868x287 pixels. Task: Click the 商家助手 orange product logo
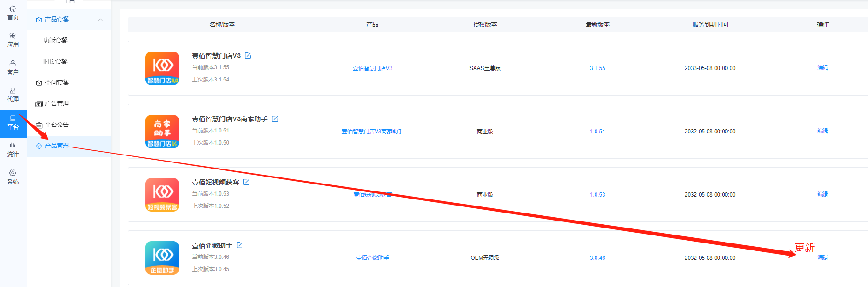162,132
